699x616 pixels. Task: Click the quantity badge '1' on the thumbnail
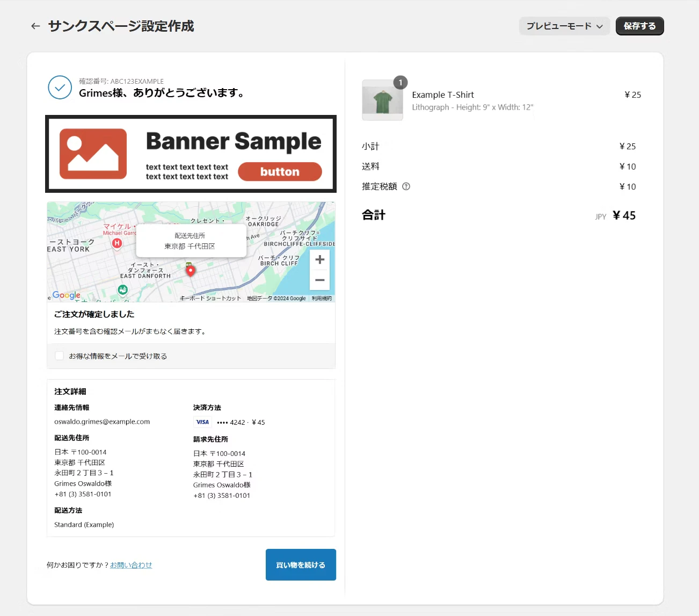coord(401,82)
